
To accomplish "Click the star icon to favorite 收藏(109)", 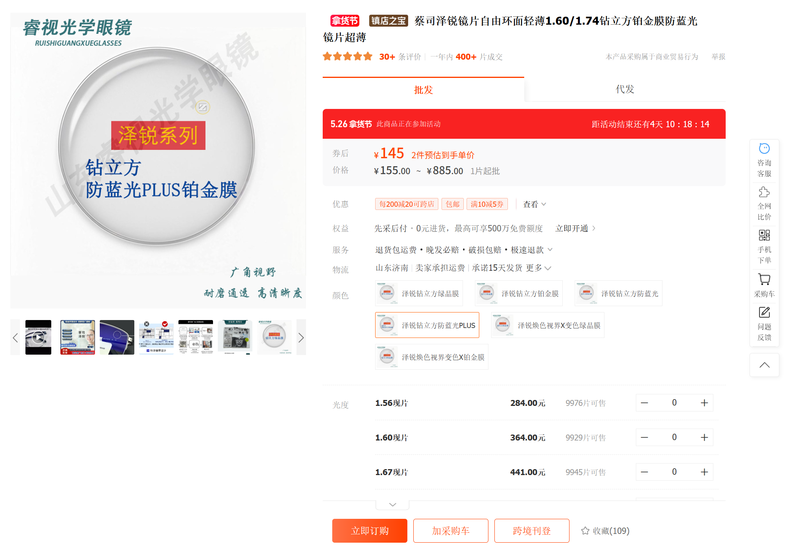I will pyautogui.click(x=585, y=531).
